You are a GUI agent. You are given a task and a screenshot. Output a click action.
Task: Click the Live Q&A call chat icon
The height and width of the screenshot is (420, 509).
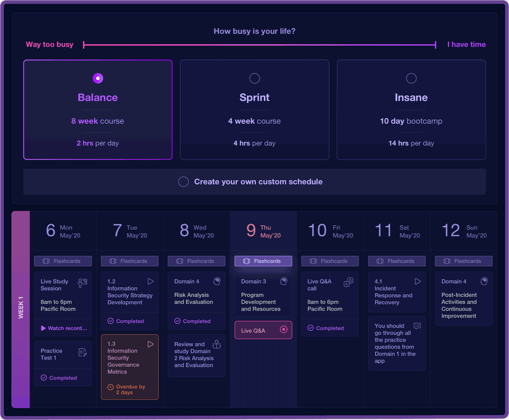348,282
